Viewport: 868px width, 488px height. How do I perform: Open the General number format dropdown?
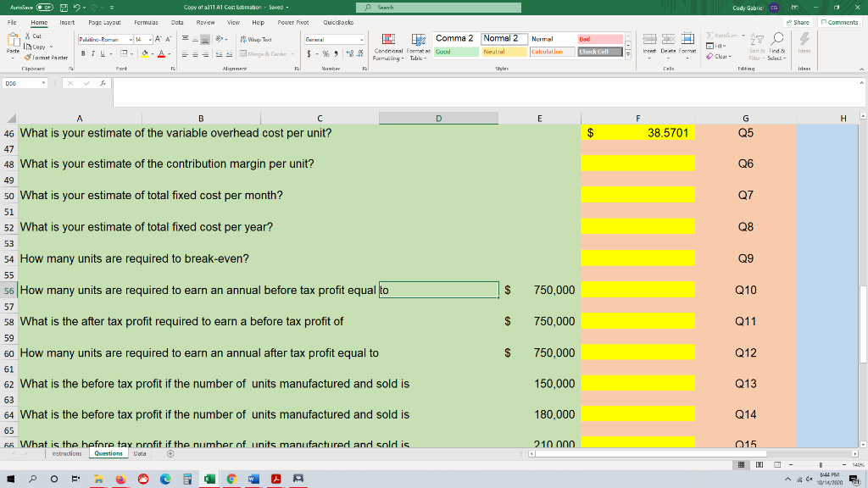pos(361,40)
